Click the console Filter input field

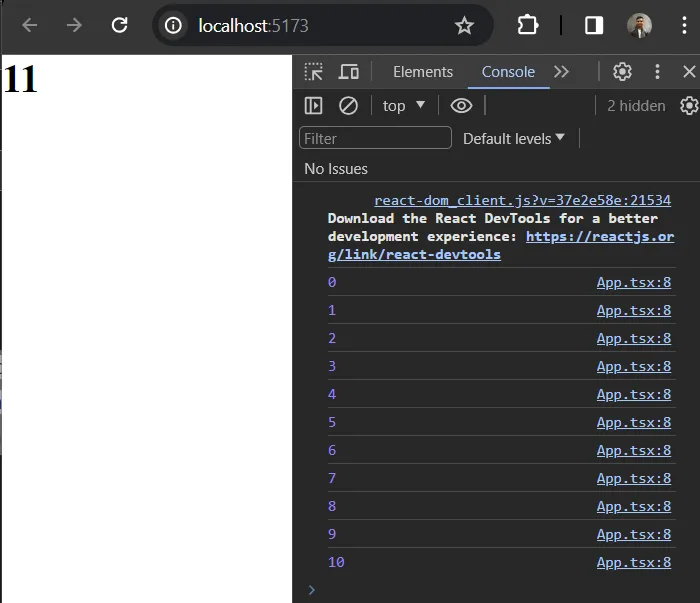(x=376, y=138)
